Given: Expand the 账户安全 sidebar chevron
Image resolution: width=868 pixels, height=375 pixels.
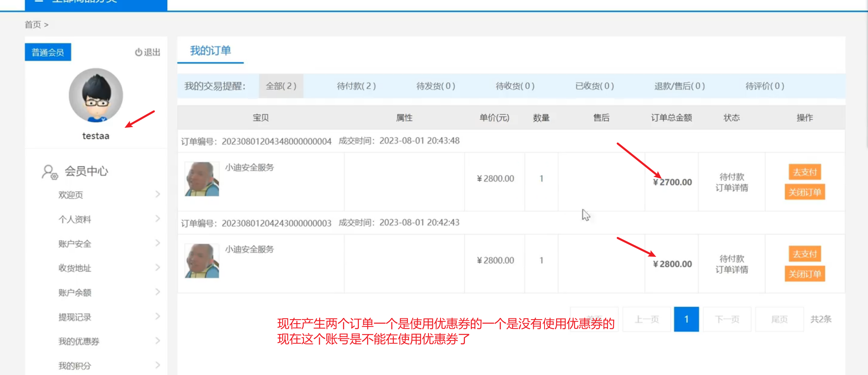Looking at the screenshot, I should pos(158,243).
